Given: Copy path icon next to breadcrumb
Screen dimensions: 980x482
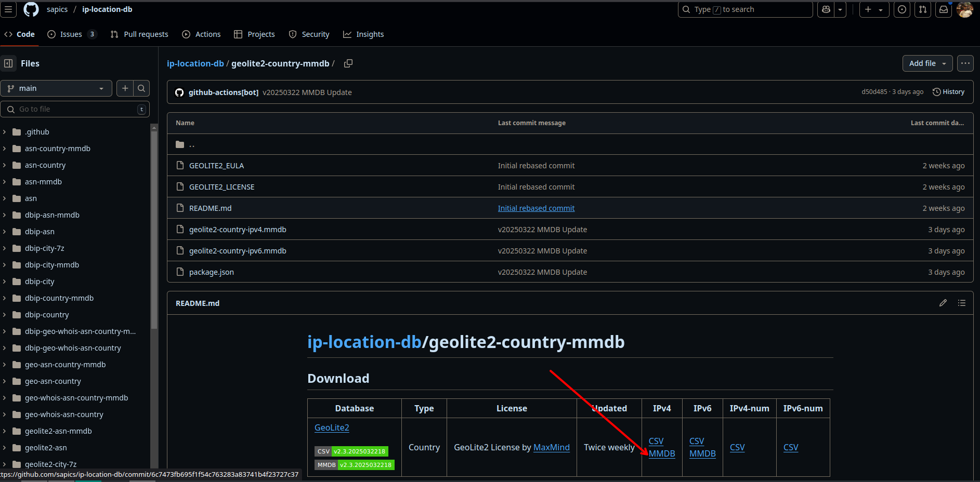Looking at the screenshot, I should click(348, 63).
